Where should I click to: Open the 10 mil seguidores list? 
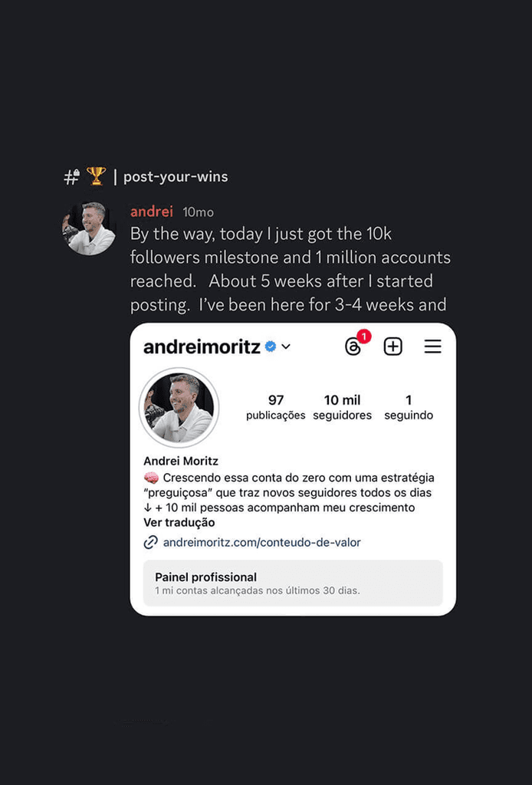point(343,407)
